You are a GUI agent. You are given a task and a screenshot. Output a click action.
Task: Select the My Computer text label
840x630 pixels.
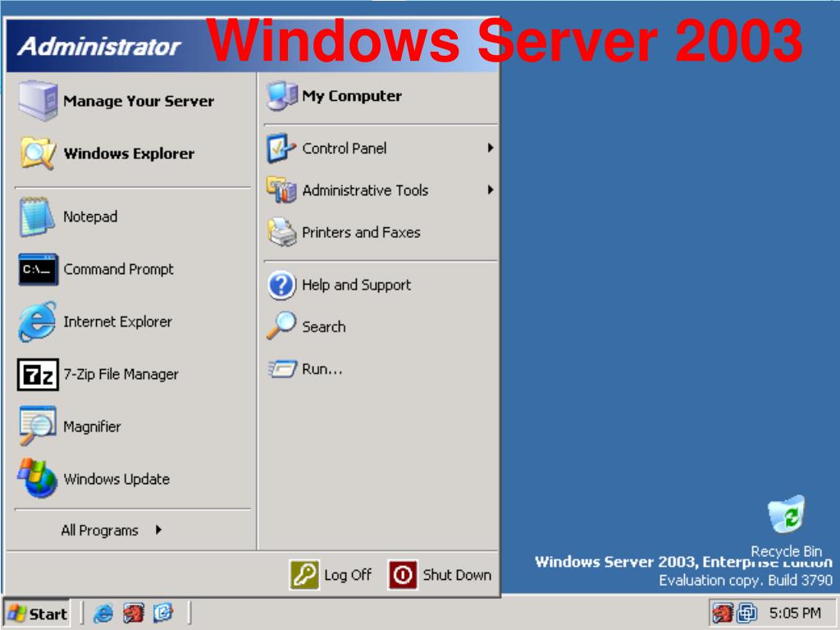(352, 96)
